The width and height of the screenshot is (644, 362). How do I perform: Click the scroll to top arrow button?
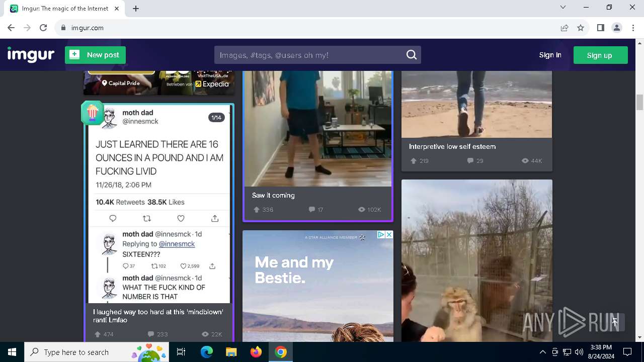point(614,322)
